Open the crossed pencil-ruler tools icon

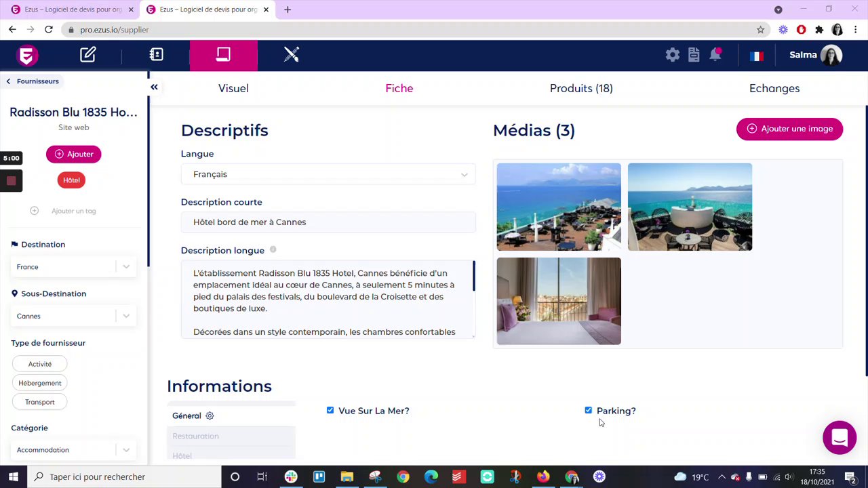[292, 55]
